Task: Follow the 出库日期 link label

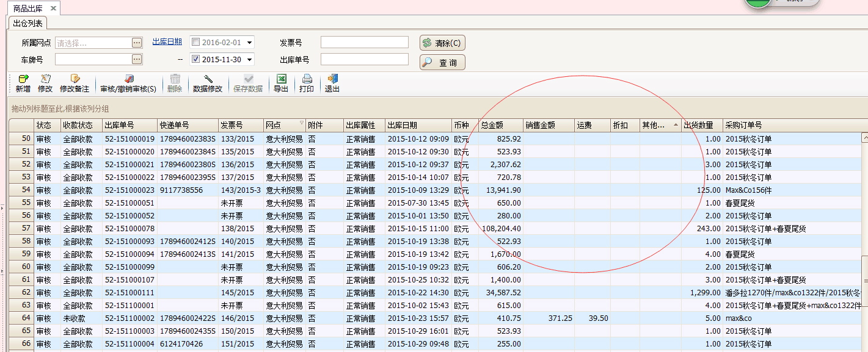Action: point(167,41)
